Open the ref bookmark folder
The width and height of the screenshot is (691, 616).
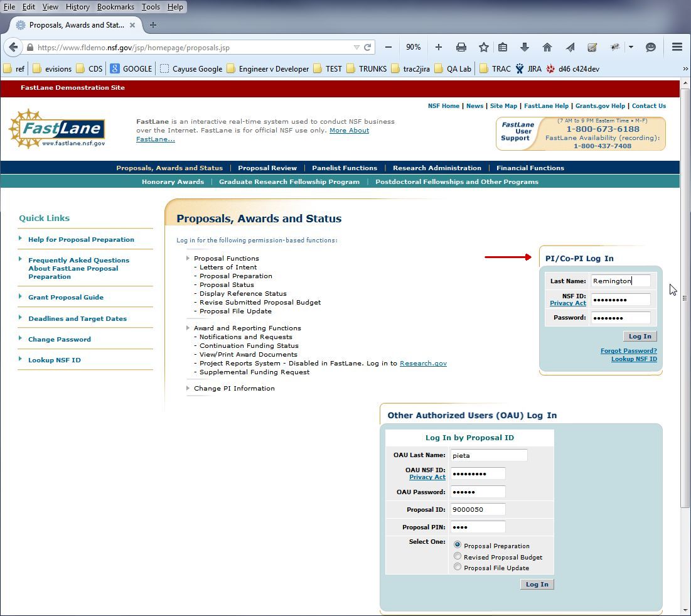[x=14, y=69]
